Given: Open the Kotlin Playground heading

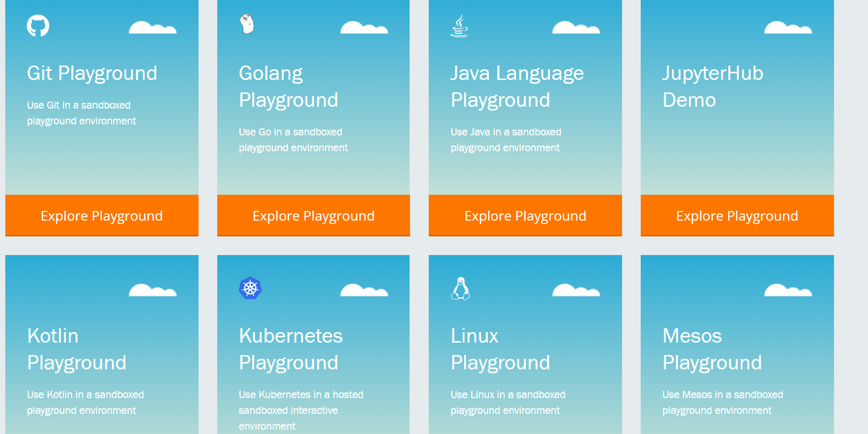Looking at the screenshot, I should click(x=77, y=349).
